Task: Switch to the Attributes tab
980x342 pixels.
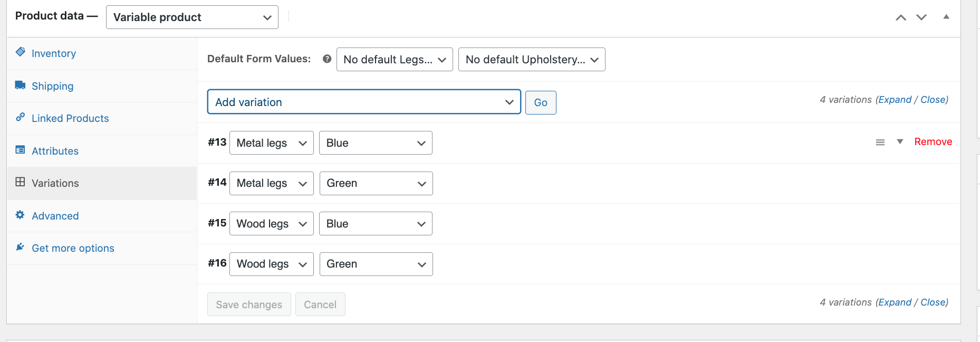Action: click(102, 151)
